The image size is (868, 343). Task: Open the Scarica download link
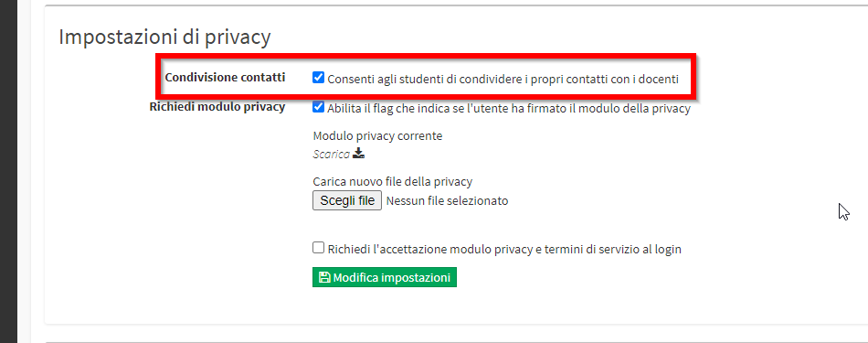(331, 154)
